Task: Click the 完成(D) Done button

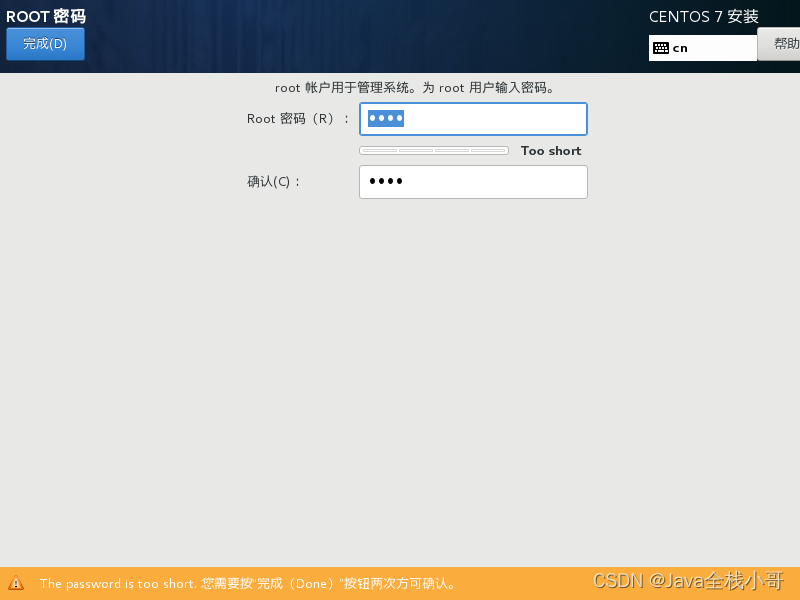Action: (x=45, y=43)
